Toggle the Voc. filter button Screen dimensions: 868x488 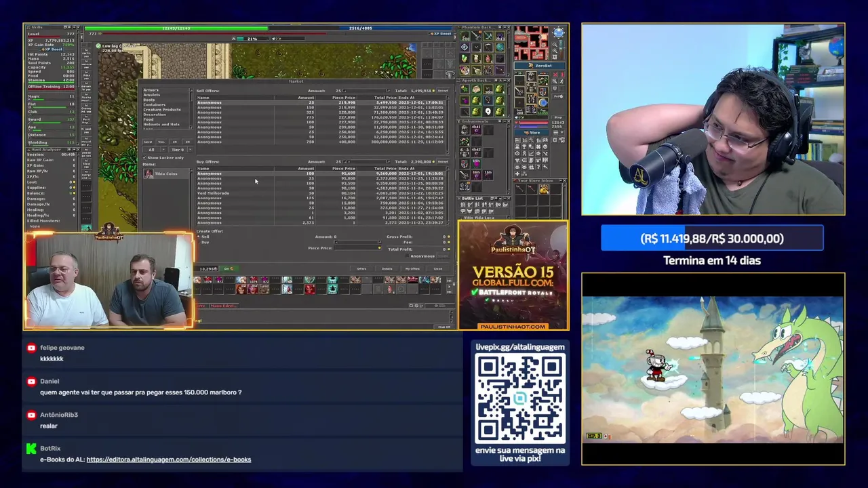click(x=161, y=142)
